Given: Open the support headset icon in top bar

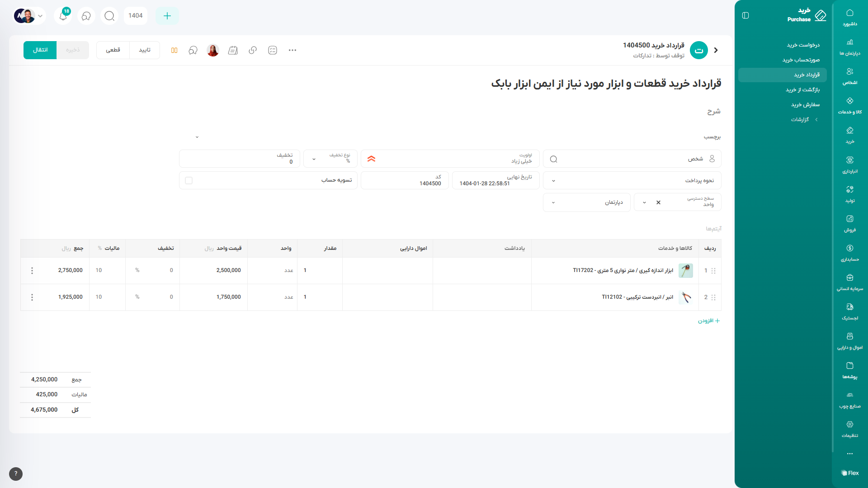Looking at the screenshot, I should [86, 16].
